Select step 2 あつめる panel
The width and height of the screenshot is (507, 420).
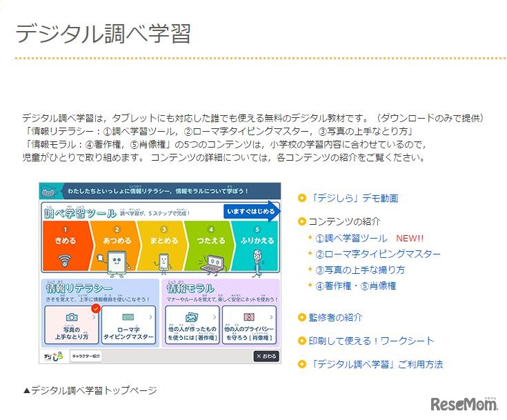tap(115, 246)
